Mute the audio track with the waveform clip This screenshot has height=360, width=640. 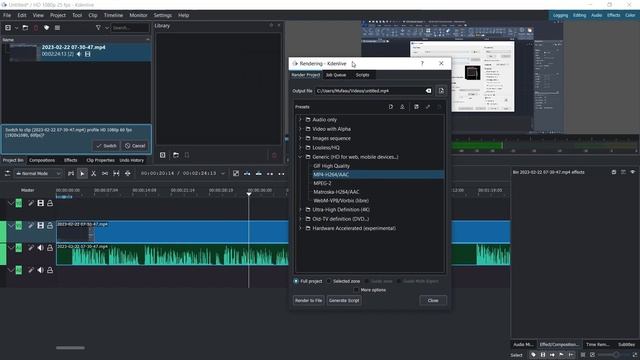40,248
